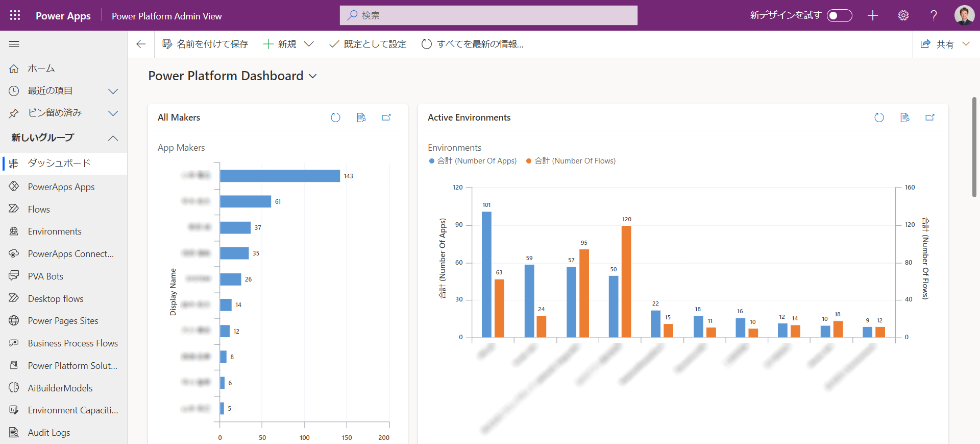Open the help question mark icon

(934, 15)
